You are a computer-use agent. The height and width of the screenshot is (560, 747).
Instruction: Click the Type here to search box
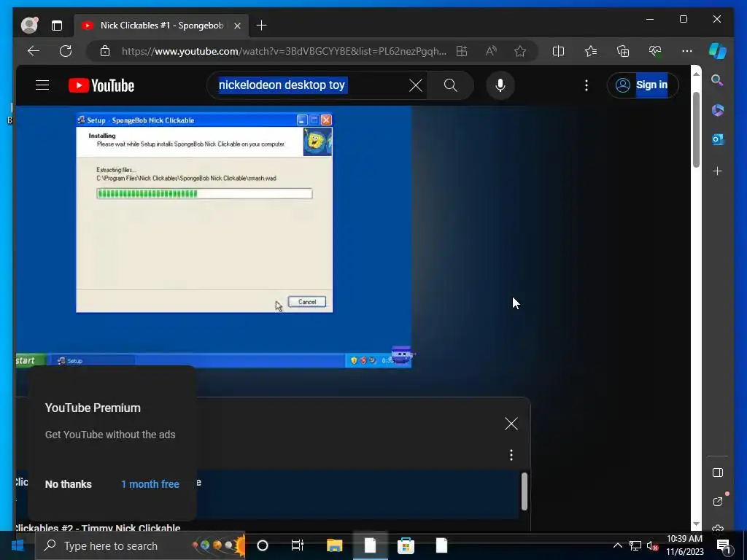140,545
